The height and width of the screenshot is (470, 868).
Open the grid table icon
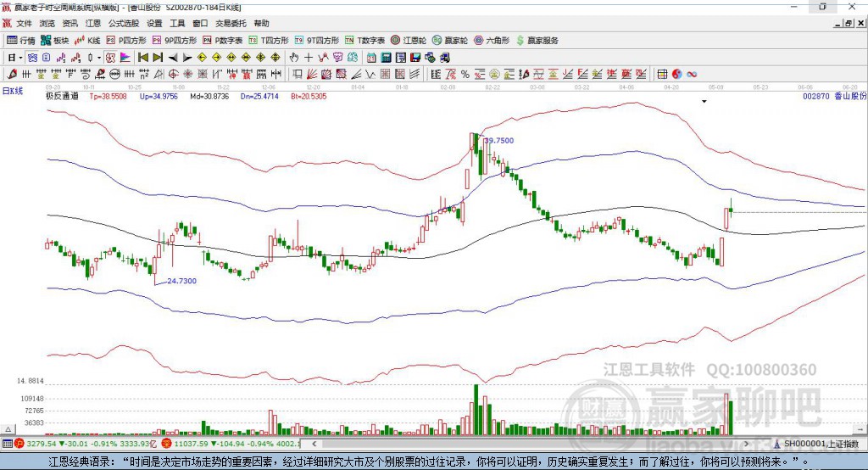[662, 75]
